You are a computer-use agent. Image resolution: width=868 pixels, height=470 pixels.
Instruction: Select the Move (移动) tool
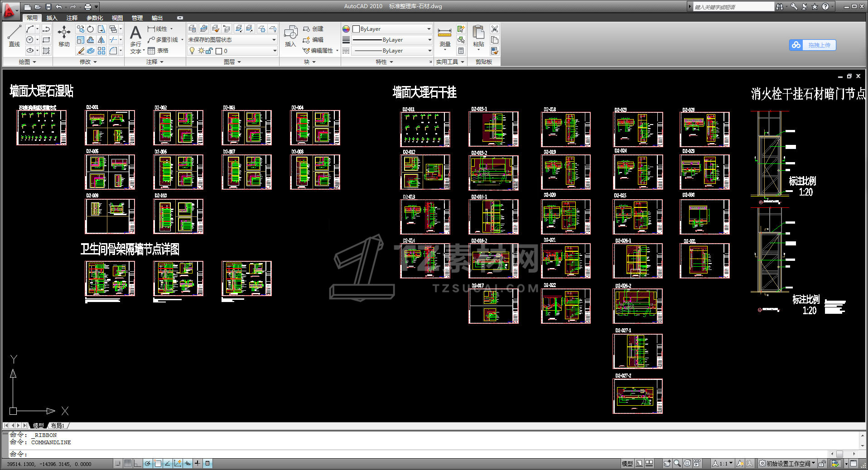tap(64, 36)
